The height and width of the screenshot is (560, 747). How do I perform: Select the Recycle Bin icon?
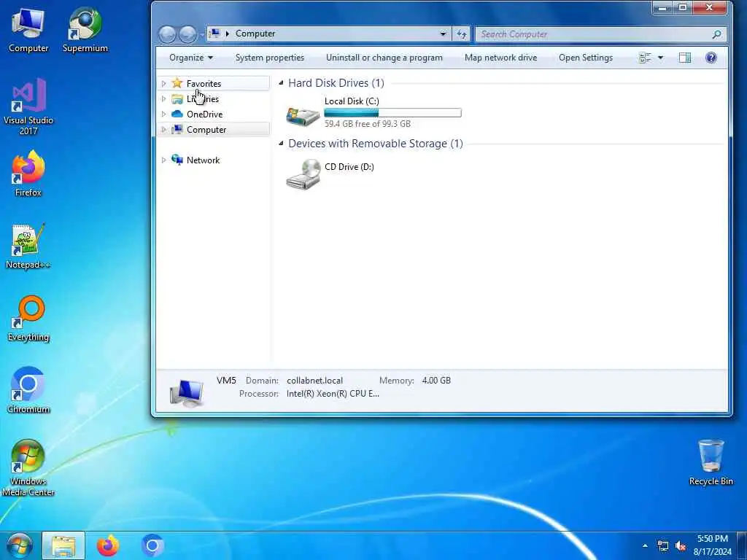pos(711,462)
